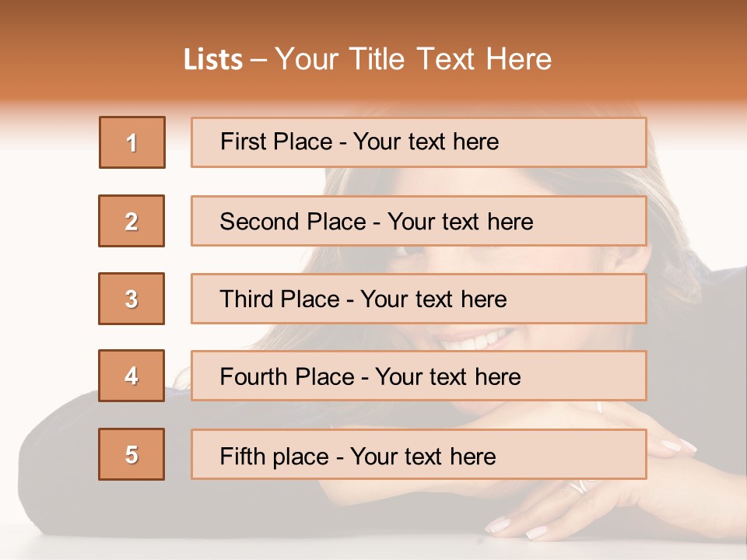Select the number 4 box

(132, 376)
